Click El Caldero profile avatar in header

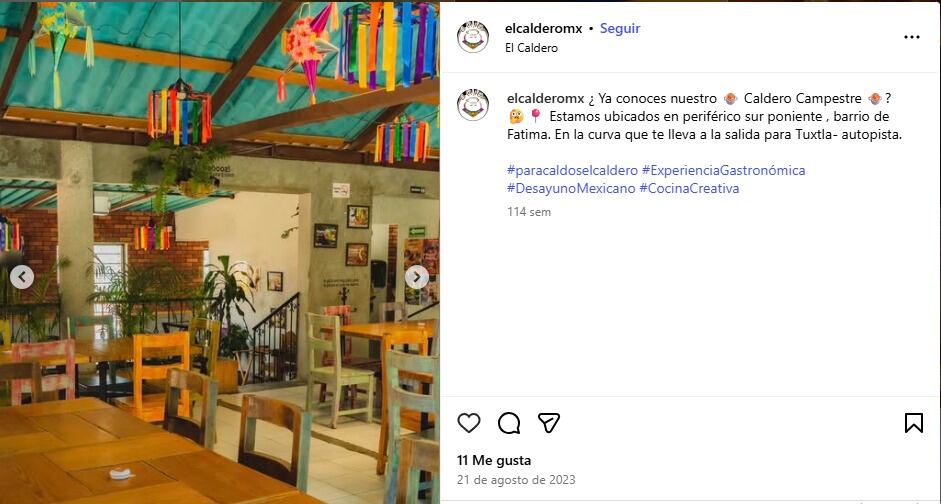[473, 37]
